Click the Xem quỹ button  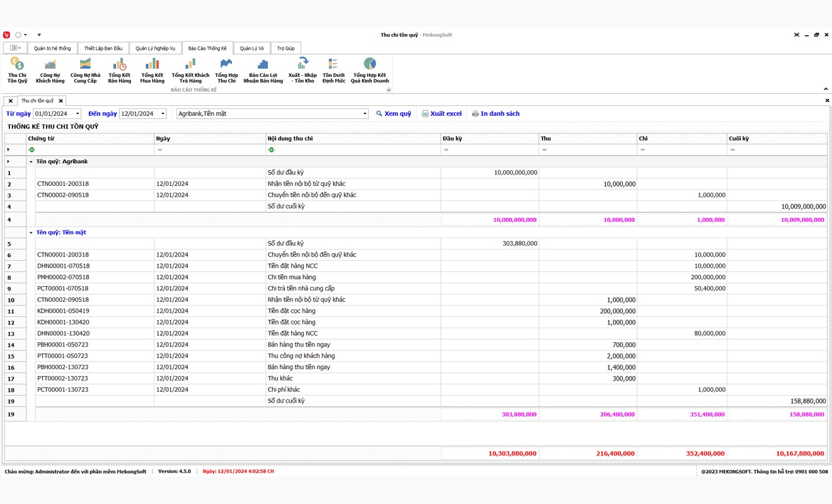coord(393,114)
